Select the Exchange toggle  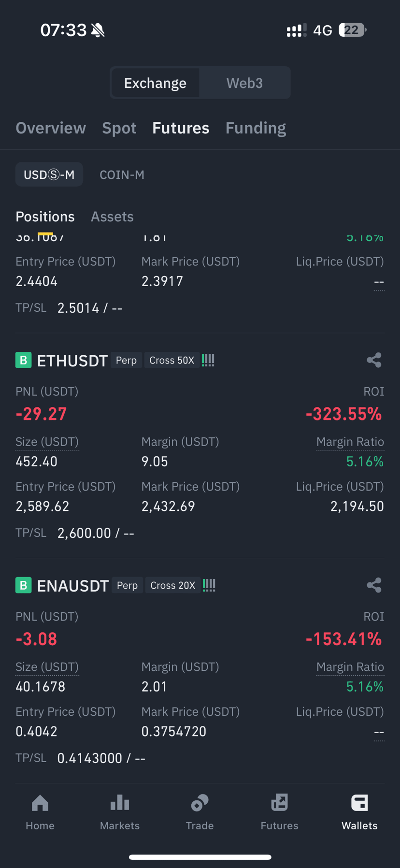[155, 83]
